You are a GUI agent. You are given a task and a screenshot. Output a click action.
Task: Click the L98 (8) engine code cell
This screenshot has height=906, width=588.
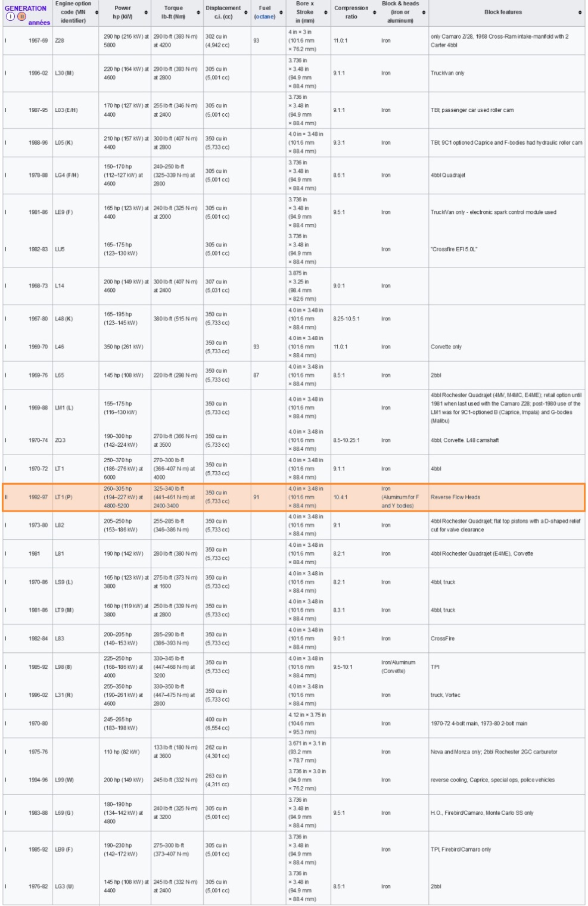tap(64, 667)
